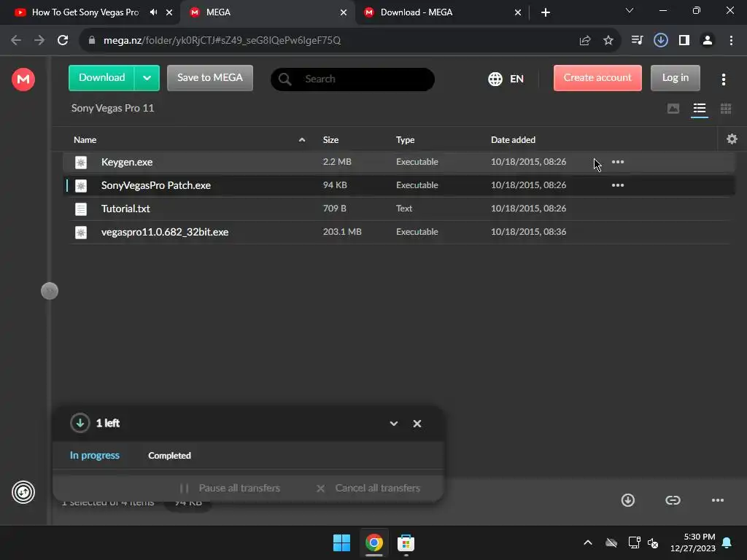
Task: Open Microsoft Store taskbar icon
Action: (x=406, y=542)
